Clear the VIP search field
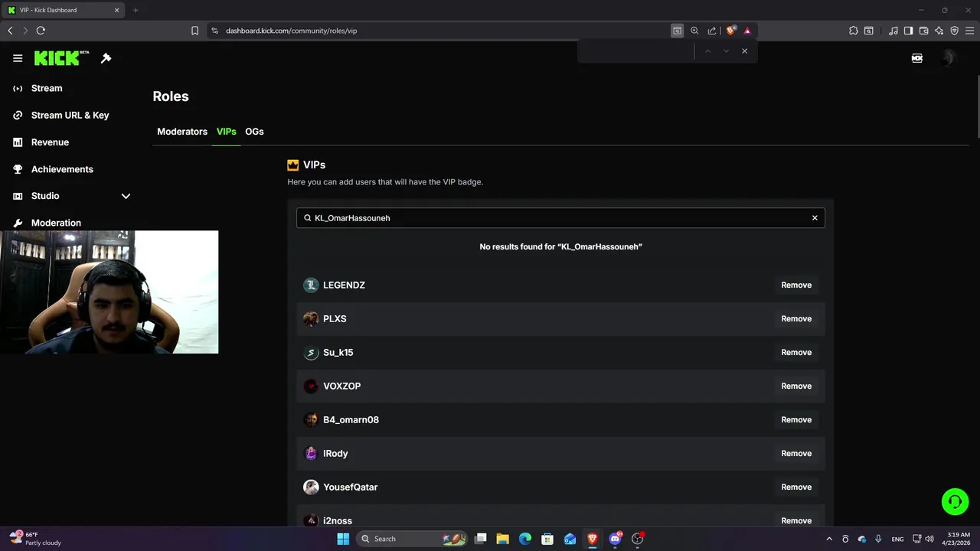This screenshot has width=980, height=551. pyautogui.click(x=815, y=218)
